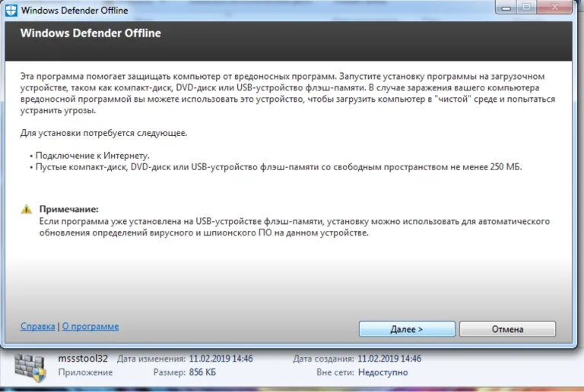Click the Приложение file type label
Viewport: 584px width, 392px height.
(x=85, y=372)
